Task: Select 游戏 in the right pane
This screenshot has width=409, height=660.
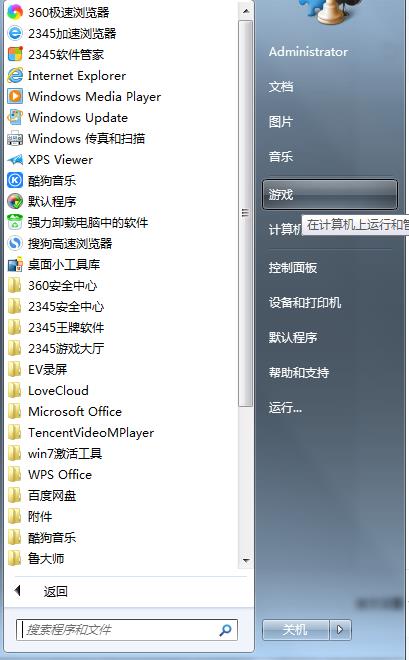Action: [x=329, y=194]
